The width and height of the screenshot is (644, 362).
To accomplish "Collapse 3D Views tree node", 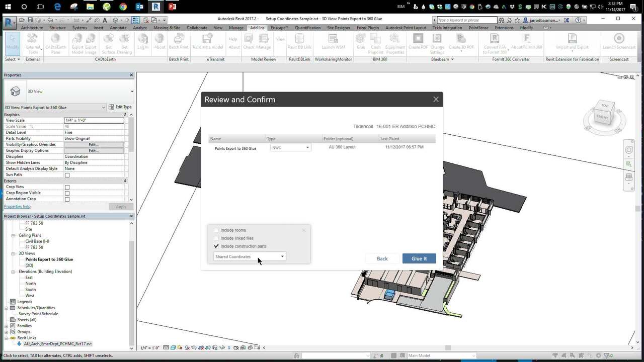I will [14, 253].
